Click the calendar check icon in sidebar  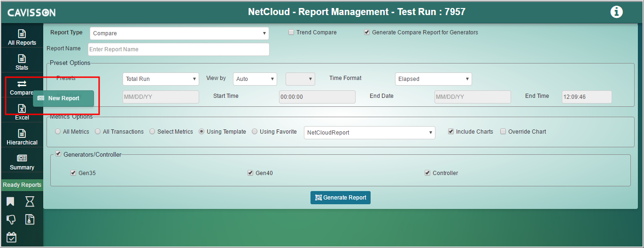point(11,237)
